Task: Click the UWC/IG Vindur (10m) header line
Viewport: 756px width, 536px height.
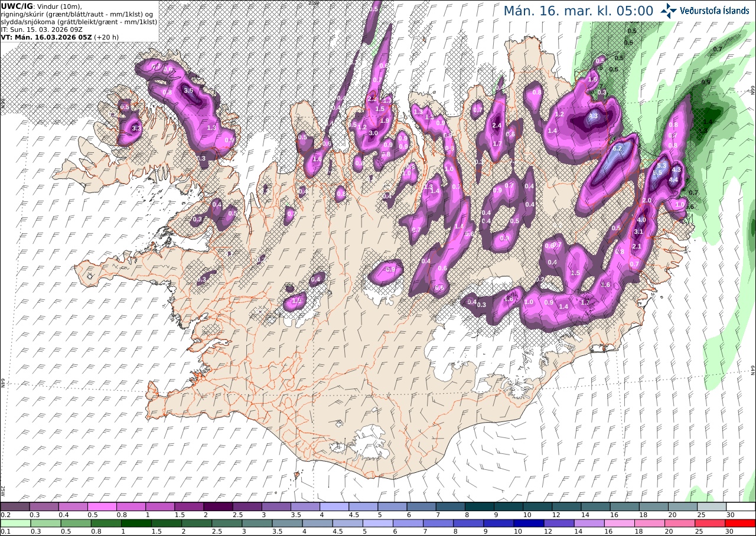Action: click(42, 6)
